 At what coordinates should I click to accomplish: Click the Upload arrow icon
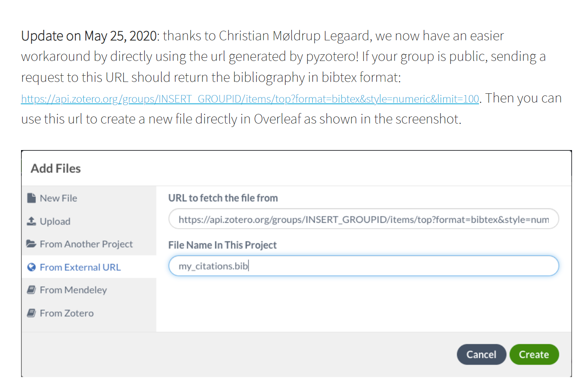tap(32, 221)
